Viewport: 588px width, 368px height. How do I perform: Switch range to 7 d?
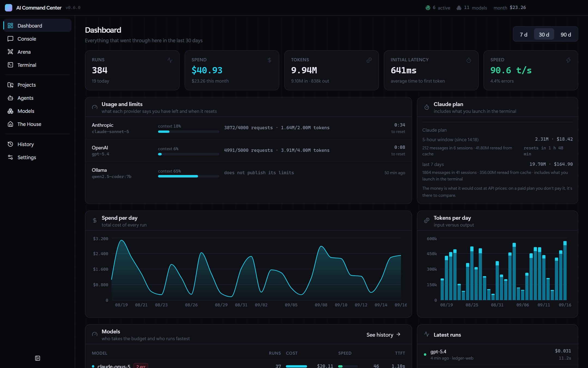click(523, 35)
